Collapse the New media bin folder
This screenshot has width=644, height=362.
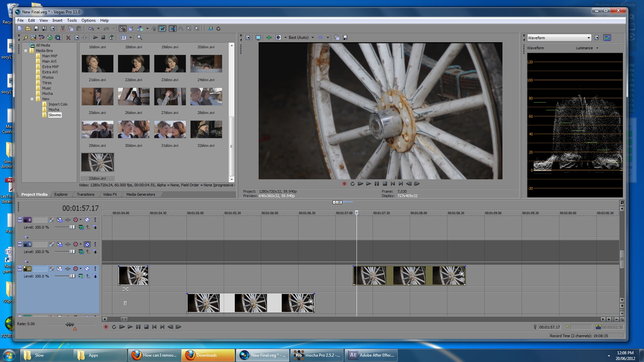pyautogui.click(x=32, y=99)
